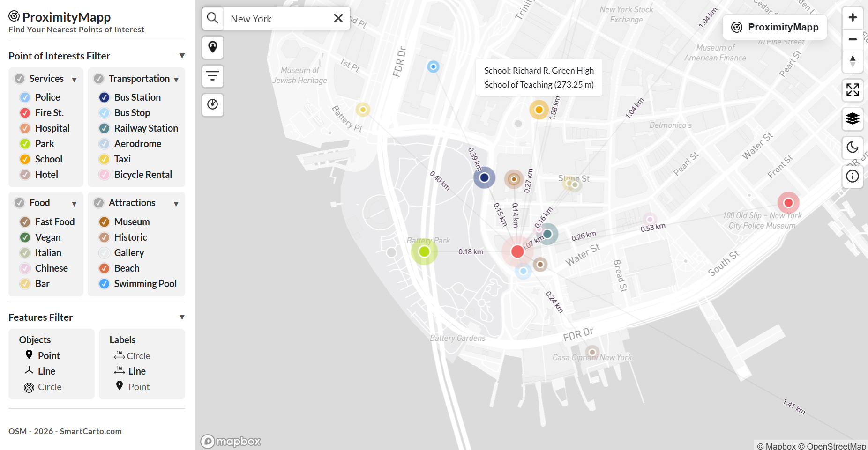This screenshot has height=450, width=868.
Task: Select the radius/compass dial icon
Action: 213,105
